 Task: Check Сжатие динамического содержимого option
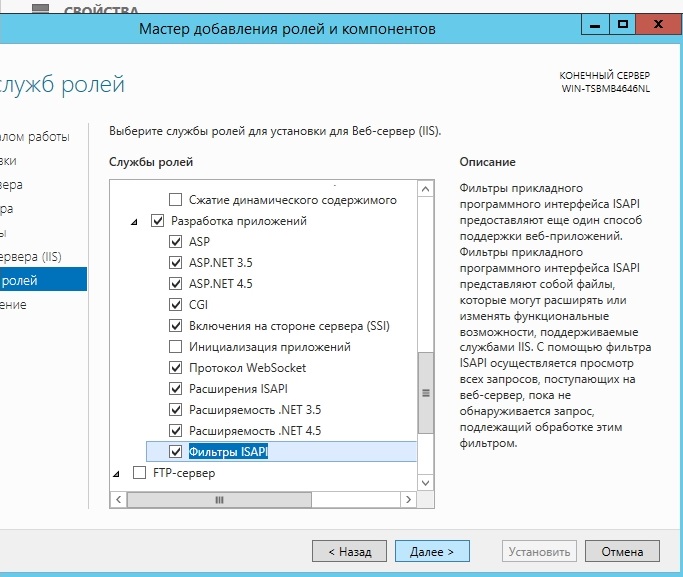[177, 200]
